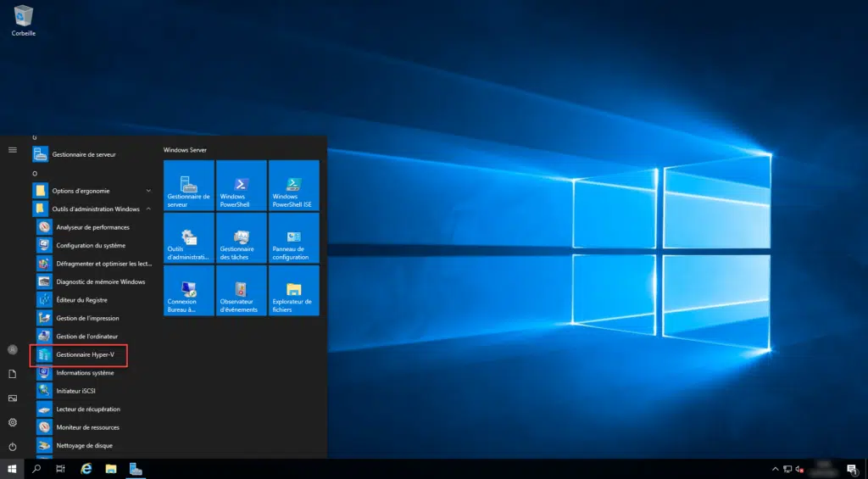
Task: Collapse the Outils d'administration Windows folder
Action: point(92,209)
